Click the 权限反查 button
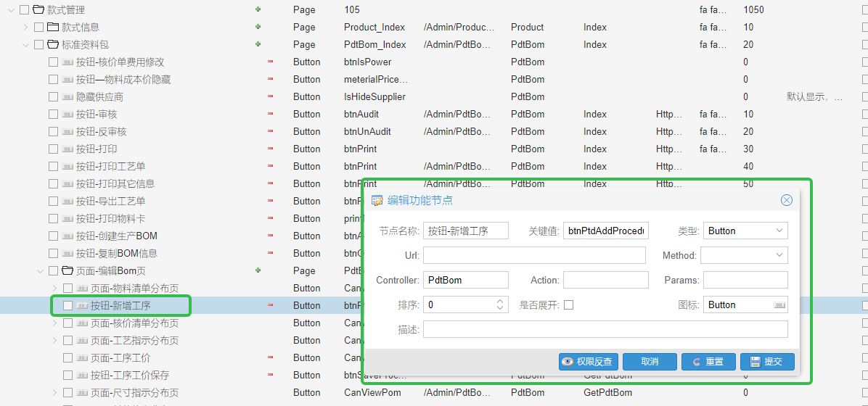 (x=588, y=362)
